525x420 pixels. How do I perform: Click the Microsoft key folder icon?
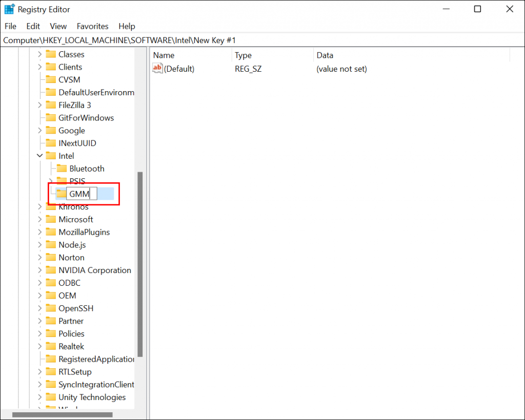click(52, 219)
